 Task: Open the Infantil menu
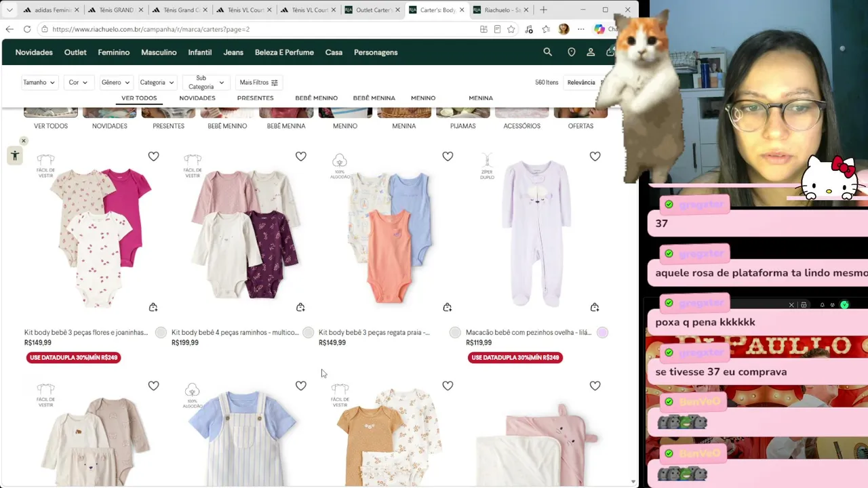pos(200,52)
